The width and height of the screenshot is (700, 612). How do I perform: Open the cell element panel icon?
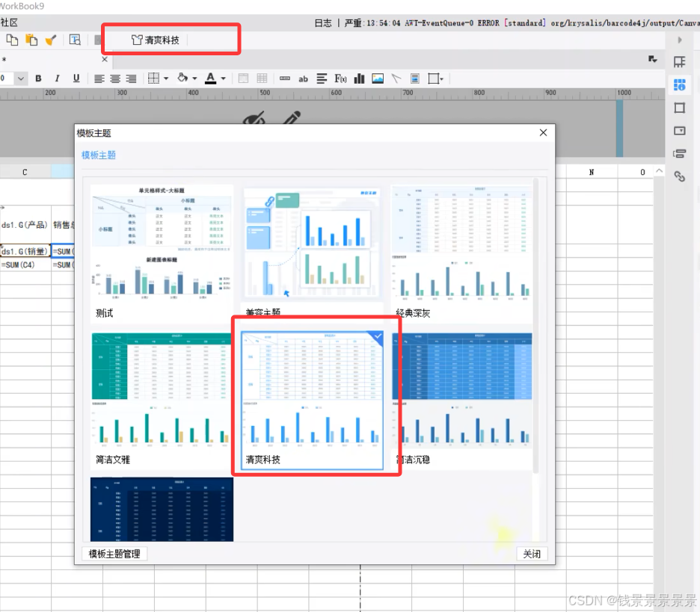680,61
